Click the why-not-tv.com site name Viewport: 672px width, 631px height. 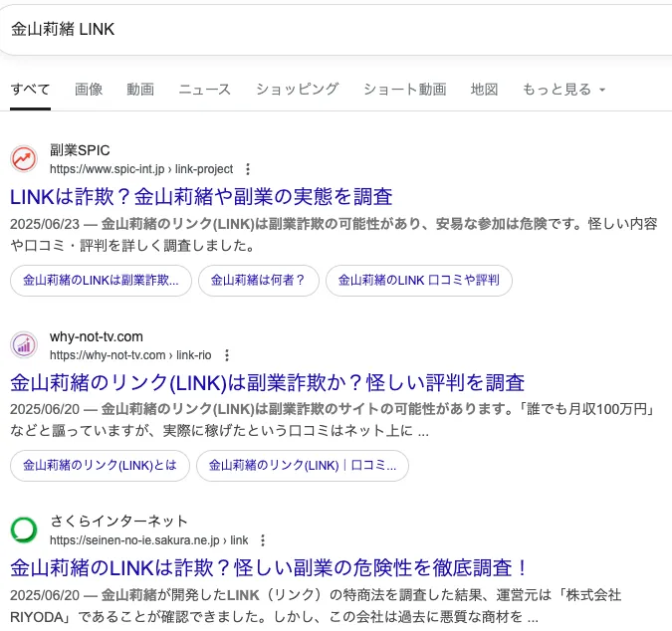click(x=97, y=336)
